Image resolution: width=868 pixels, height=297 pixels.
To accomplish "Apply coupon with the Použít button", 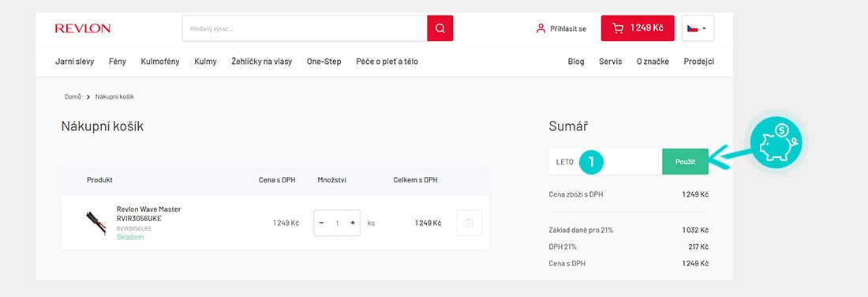I will tap(685, 162).
